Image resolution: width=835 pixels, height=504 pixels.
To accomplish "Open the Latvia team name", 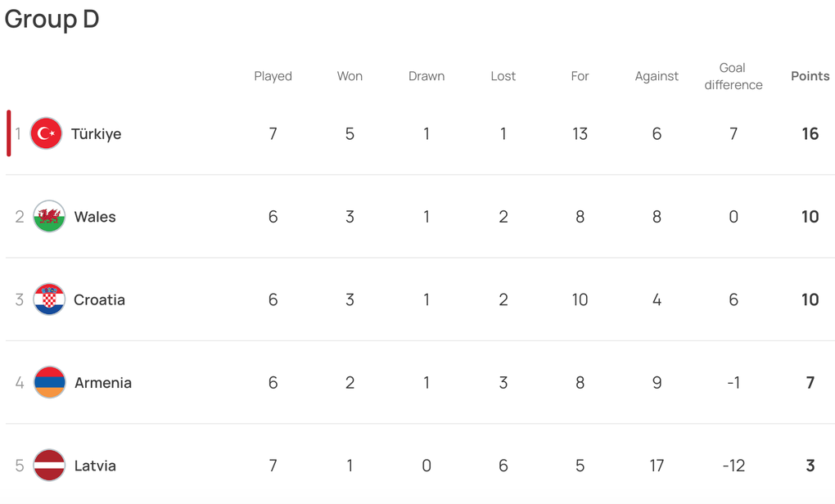I will tap(95, 466).
